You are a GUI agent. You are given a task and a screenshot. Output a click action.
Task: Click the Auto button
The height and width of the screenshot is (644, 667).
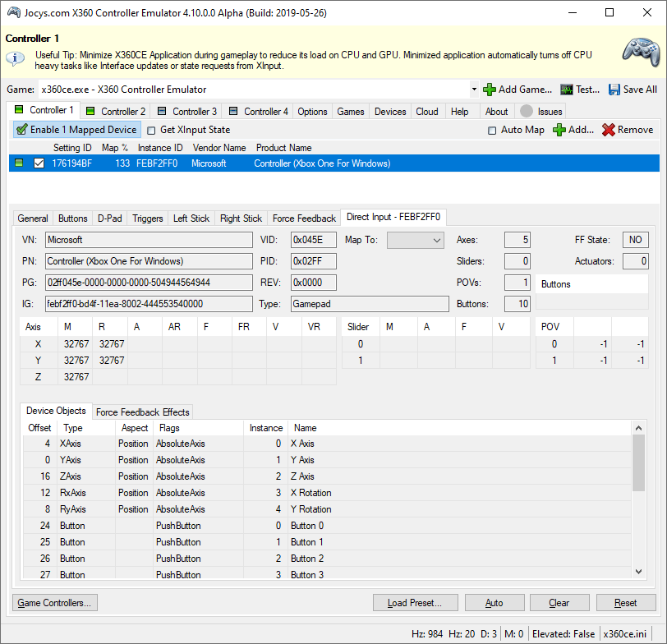(x=494, y=603)
